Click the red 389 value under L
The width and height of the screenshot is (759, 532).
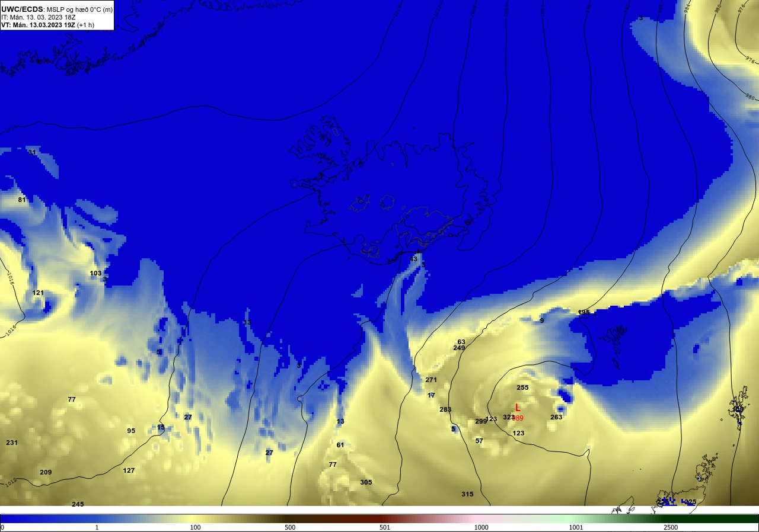(x=518, y=418)
